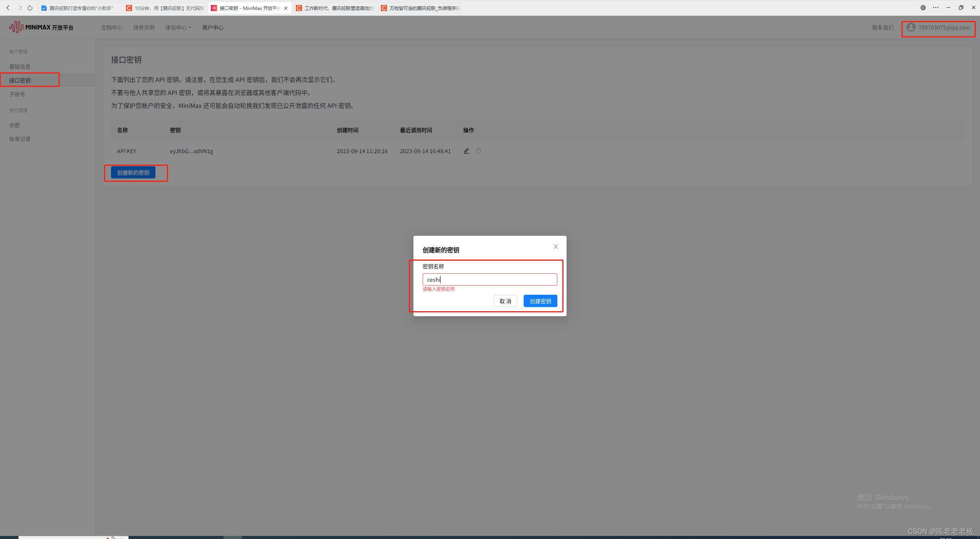This screenshot has height=539, width=980.
Task: Click the MiniMax open platform logo
Action: coord(41,27)
